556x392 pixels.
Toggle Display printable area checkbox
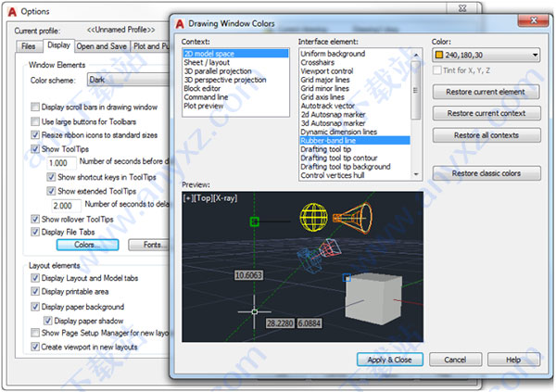coord(35,292)
